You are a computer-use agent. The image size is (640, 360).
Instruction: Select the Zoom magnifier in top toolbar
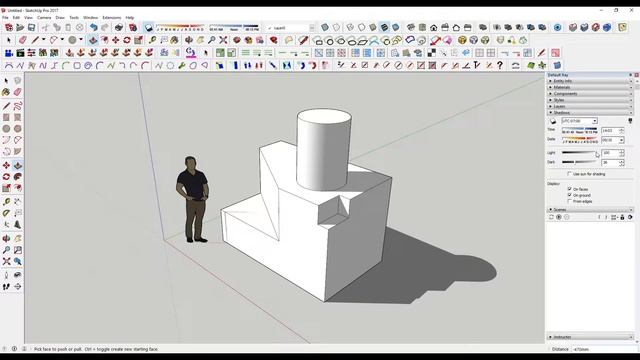[211, 40]
